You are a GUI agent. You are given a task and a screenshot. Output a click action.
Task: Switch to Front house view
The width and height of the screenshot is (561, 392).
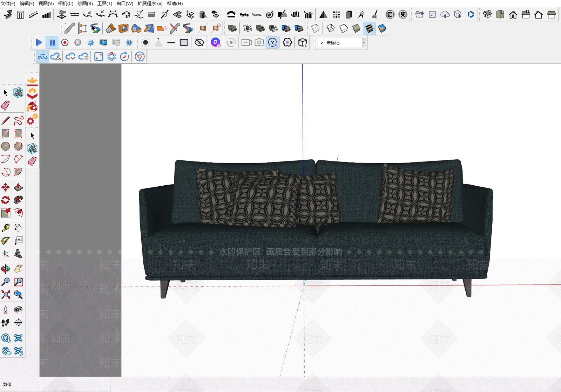point(513,14)
